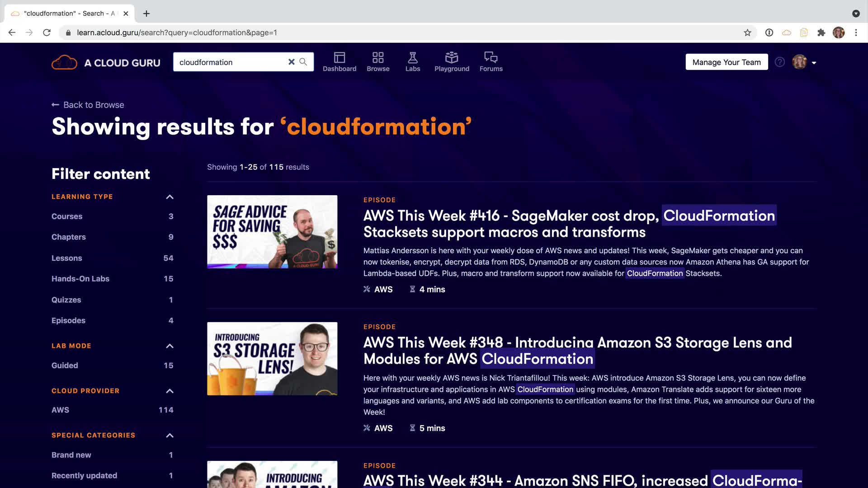Image resolution: width=868 pixels, height=488 pixels.
Task: Collapse the Cloud Provider filter section
Action: [x=170, y=391]
